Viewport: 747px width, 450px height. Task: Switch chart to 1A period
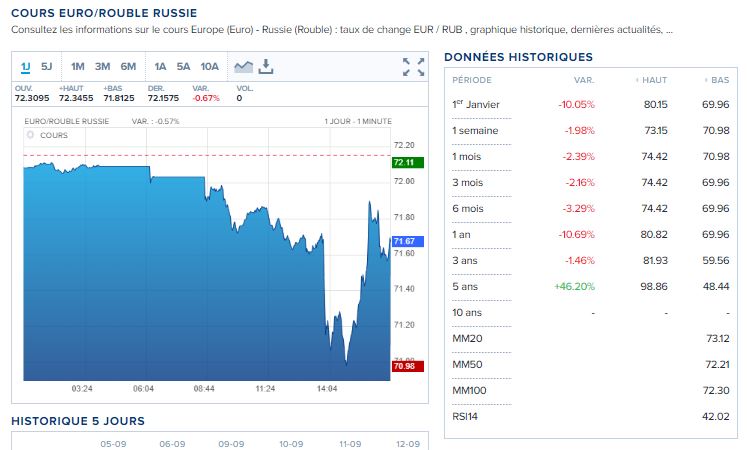[x=160, y=67]
